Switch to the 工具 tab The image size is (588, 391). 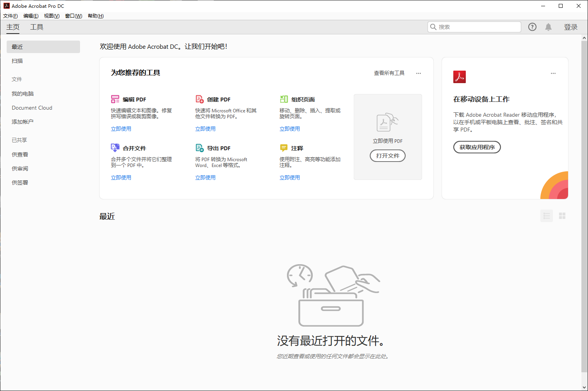37,27
